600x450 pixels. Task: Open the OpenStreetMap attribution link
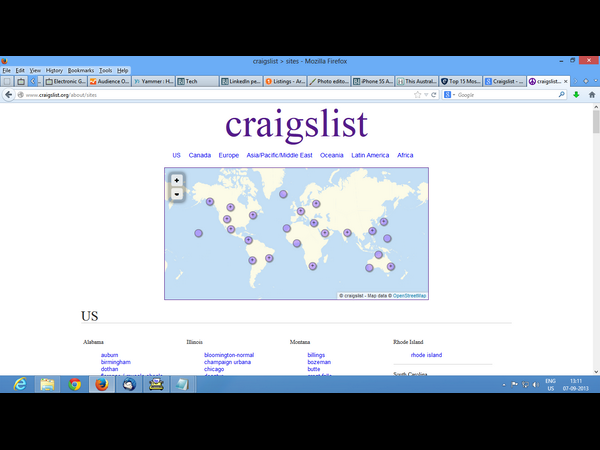click(409, 296)
